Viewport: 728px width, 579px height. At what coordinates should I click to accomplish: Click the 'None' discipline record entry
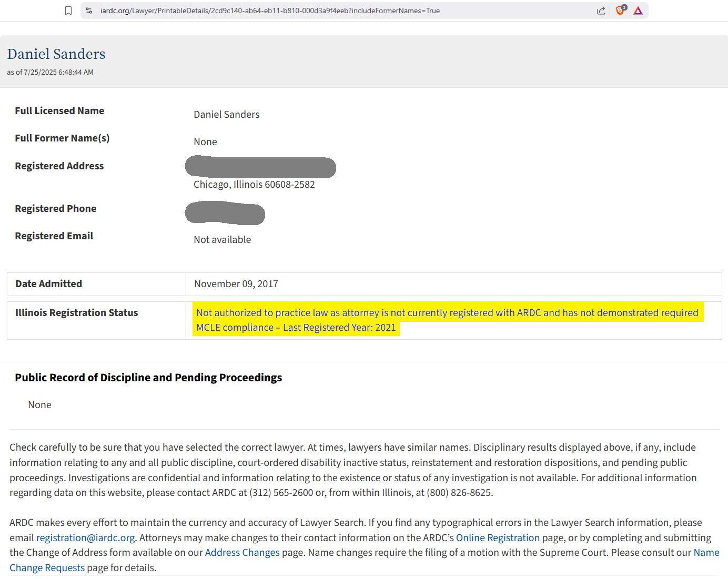(40, 404)
